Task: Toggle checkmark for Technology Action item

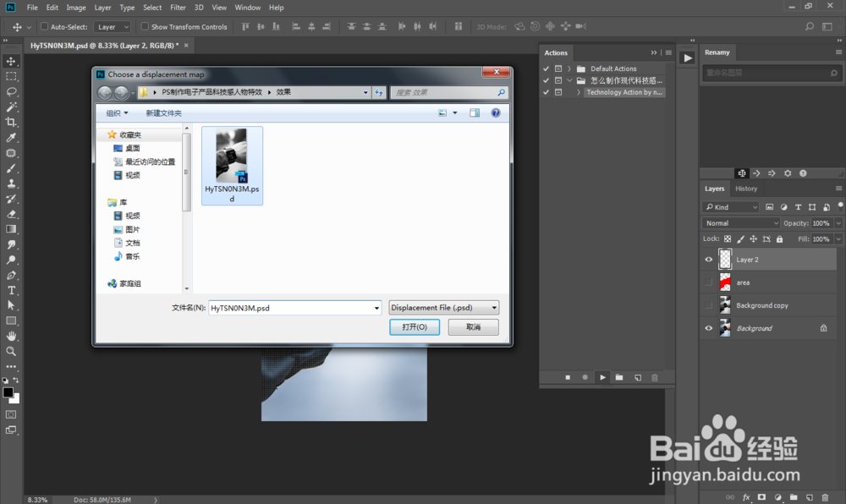Action: [x=546, y=92]
